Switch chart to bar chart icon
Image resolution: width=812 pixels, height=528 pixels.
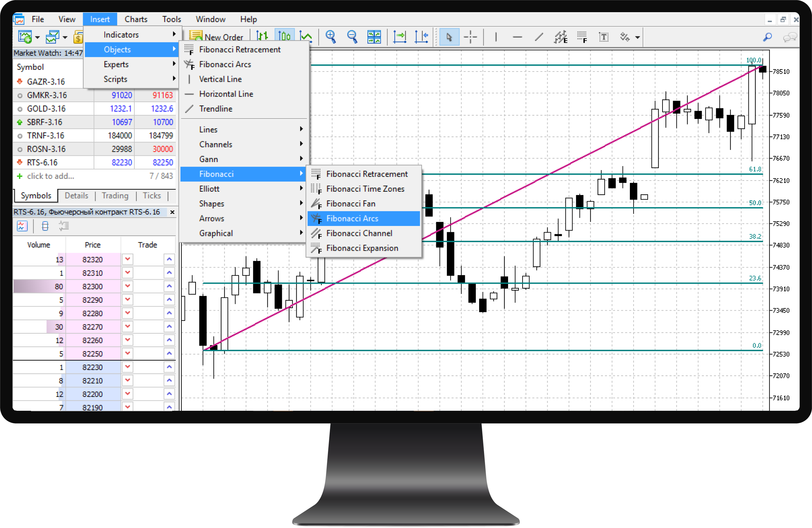(262, 36)
